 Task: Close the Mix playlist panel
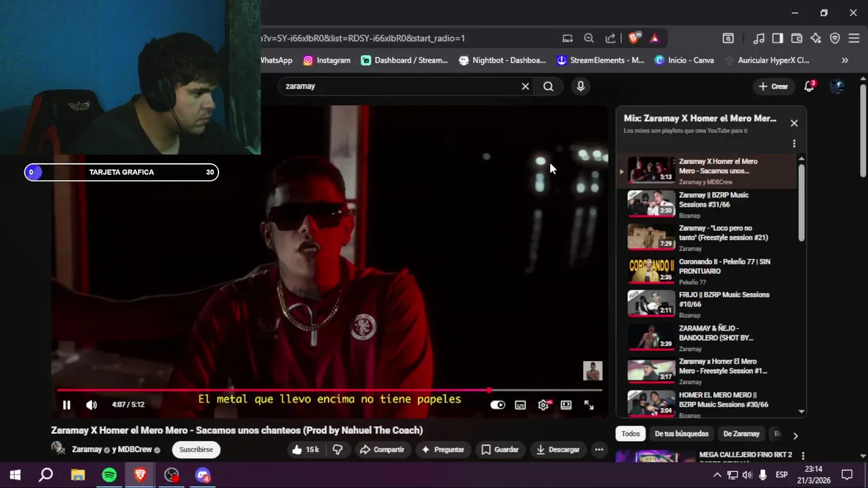(794, 123)
